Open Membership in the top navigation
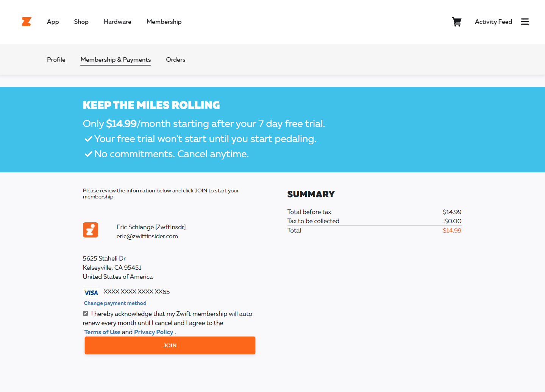Viewport: 545px width, 392px height. (x=164, y=22)
